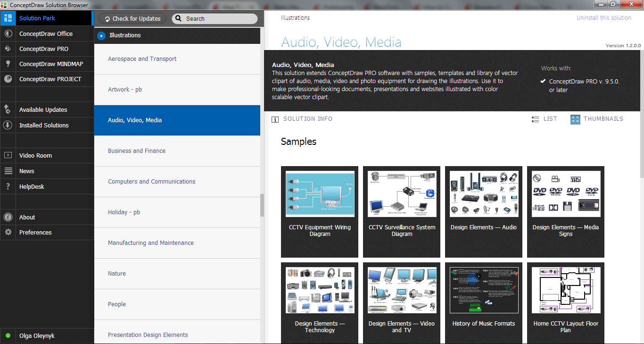Click the Thumbnails view icon
This screenshot has width=644, height=344.
click(575, 119)
